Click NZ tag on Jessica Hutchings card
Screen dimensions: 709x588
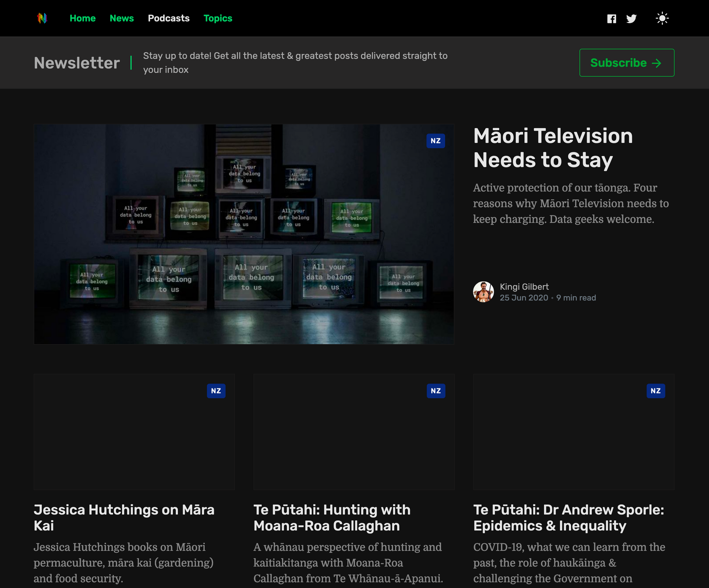216,391
